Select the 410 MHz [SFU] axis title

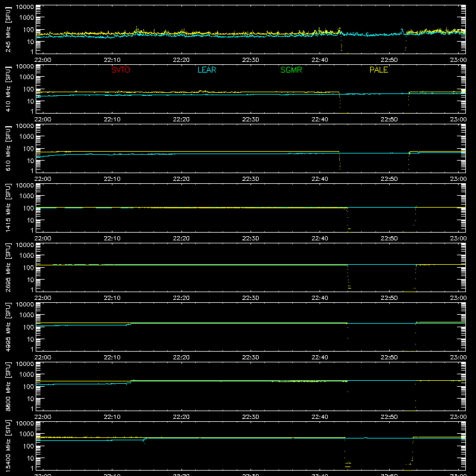[x=8, y=89]
